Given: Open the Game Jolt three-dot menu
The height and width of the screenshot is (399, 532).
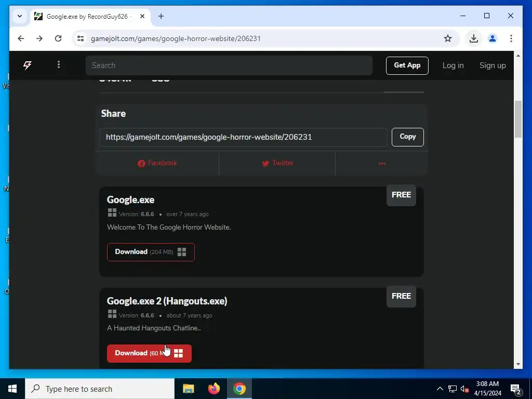Looking at the screenshot, I should pyautogui.click(x=59, y=64).
